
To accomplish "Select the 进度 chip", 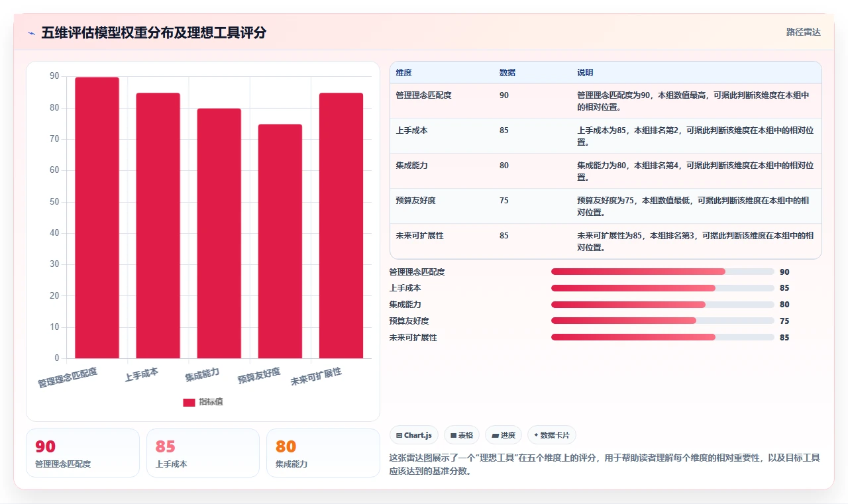I will (503, 435).
